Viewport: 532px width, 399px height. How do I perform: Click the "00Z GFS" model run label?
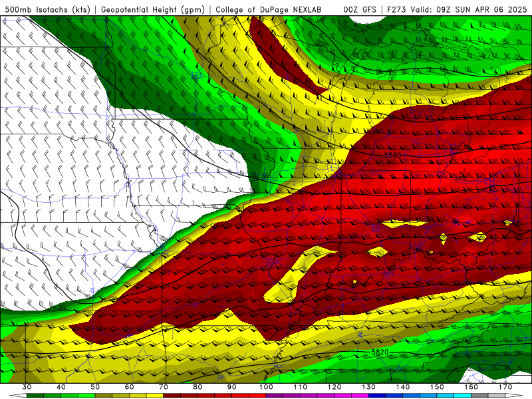(360, 10)
